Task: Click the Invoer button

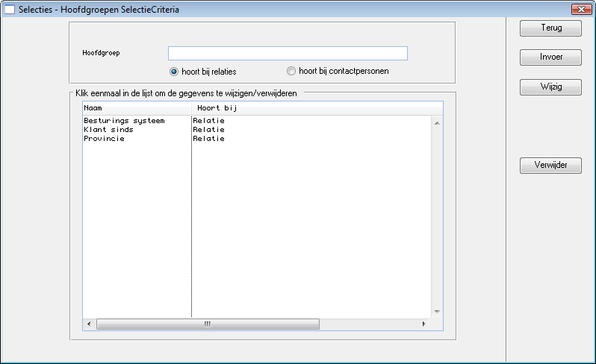Action: coord(550,57)
